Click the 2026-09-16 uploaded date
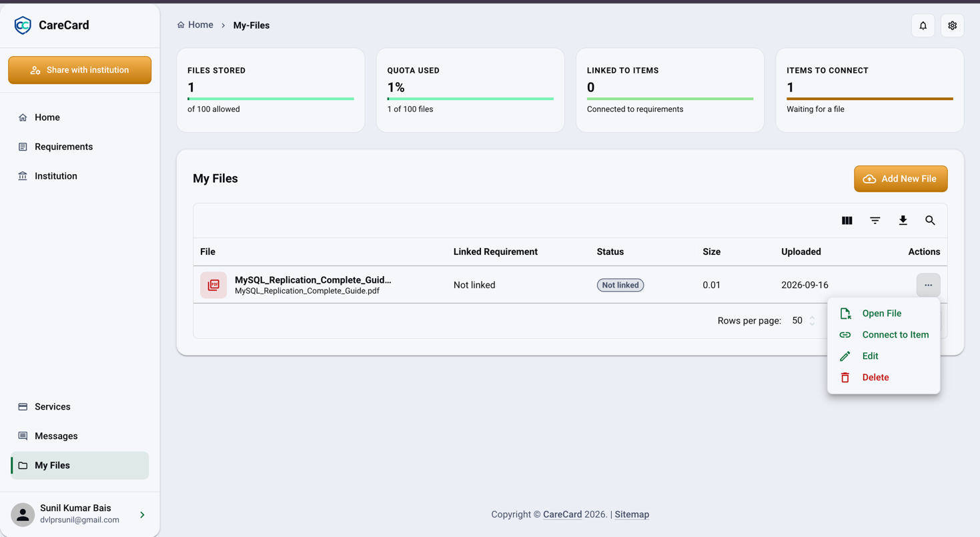 click(805, 285)
